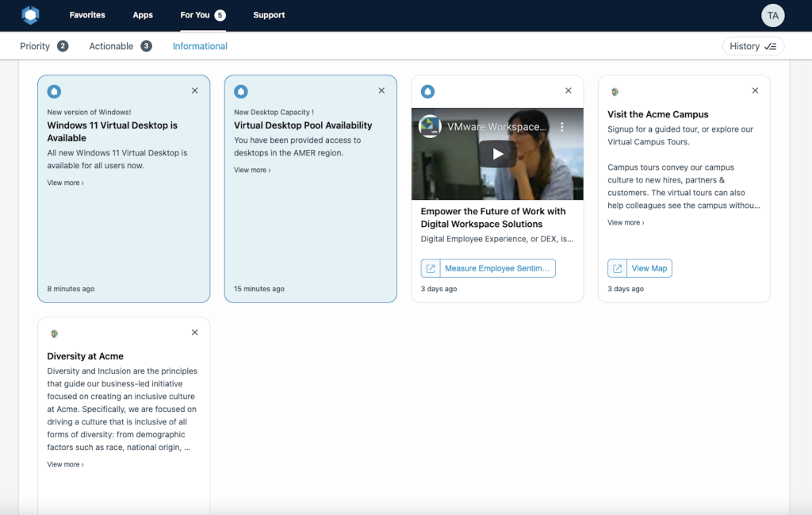The height and width of the screenshot is (515, 812).
Task: Dismiss the Digital Workspace Solutions video card
Action: coord(569,90)
